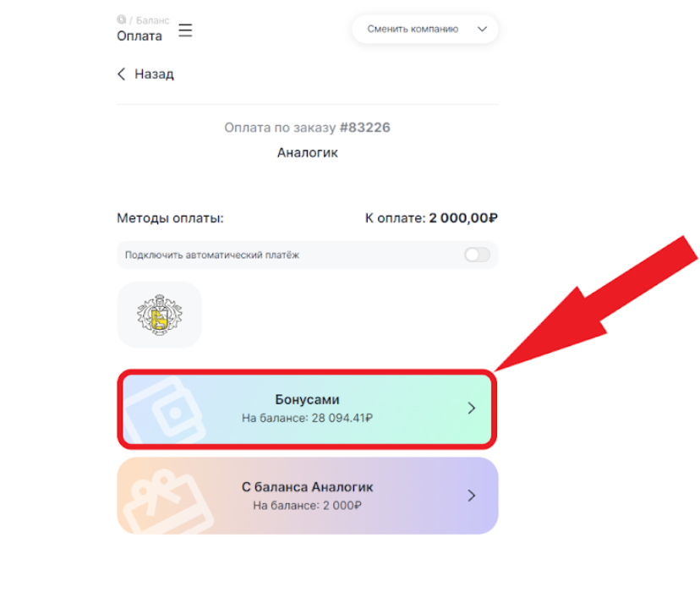Pay with Бонусами title
The height and width of the screenshot is (598, 700).
307,399
